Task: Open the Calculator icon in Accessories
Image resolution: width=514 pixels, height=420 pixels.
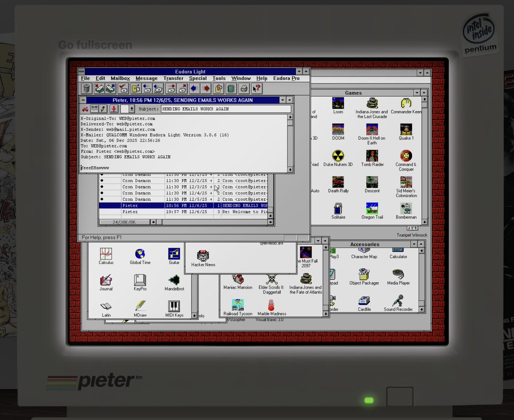Action: coord(398,253)
